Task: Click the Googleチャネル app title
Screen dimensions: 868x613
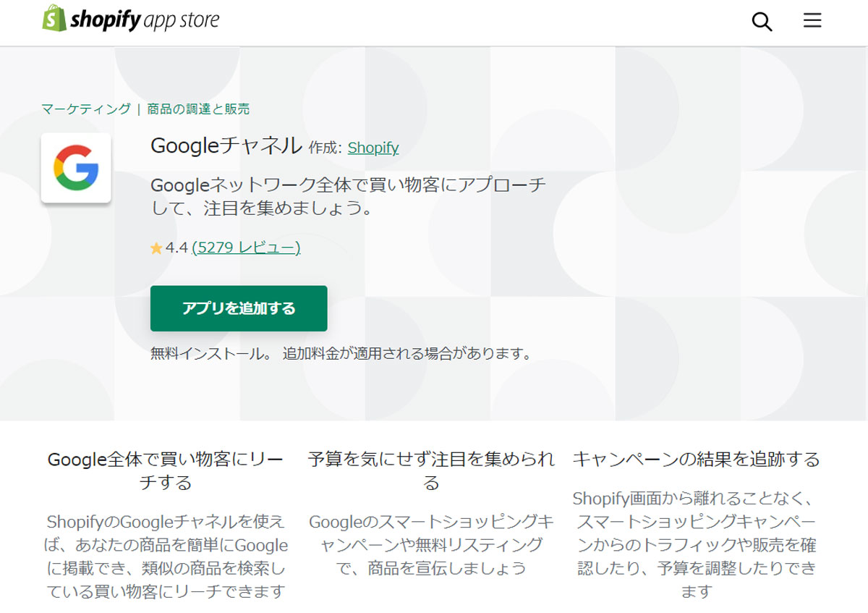Action: click(226, 145)
